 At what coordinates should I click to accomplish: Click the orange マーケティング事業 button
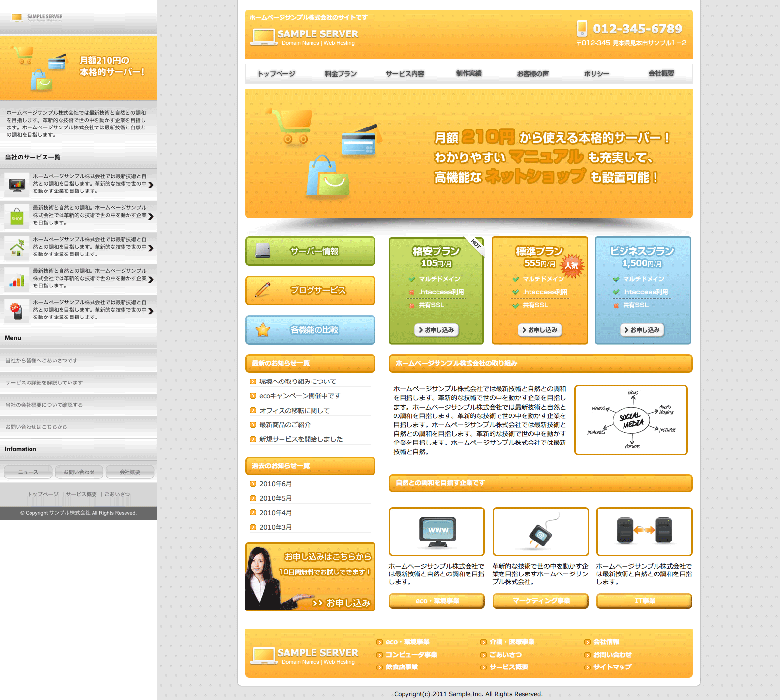click(541, 601)
